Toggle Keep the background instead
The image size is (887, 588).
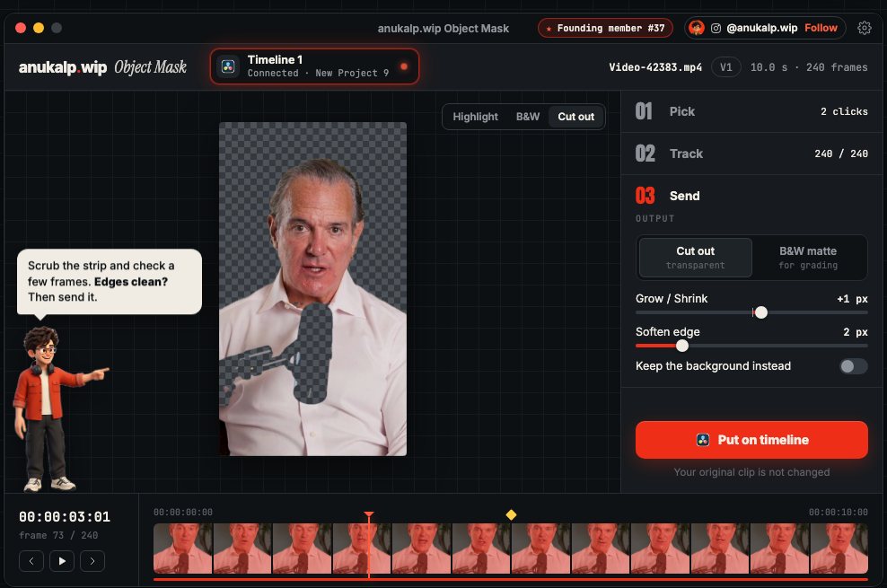853,366
